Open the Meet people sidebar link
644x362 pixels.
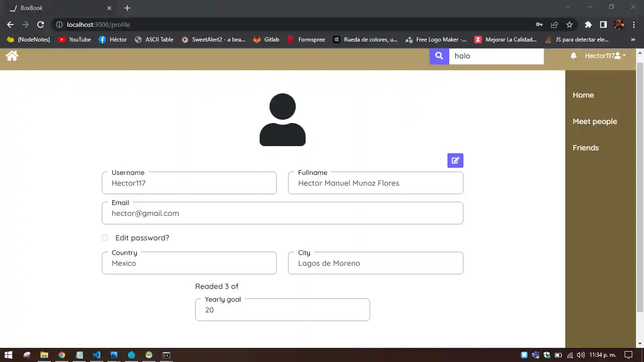tap(594, 121)
